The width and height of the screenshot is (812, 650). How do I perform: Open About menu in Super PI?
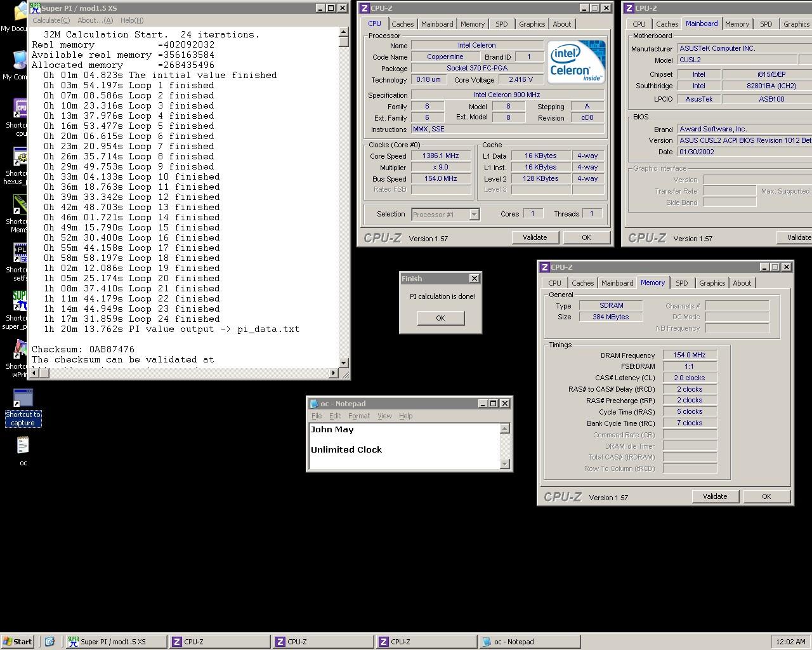[x=95, y=20]
